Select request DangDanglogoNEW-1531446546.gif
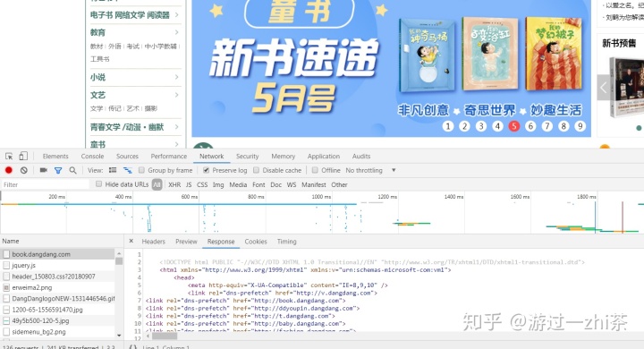 tap(57, 299)
